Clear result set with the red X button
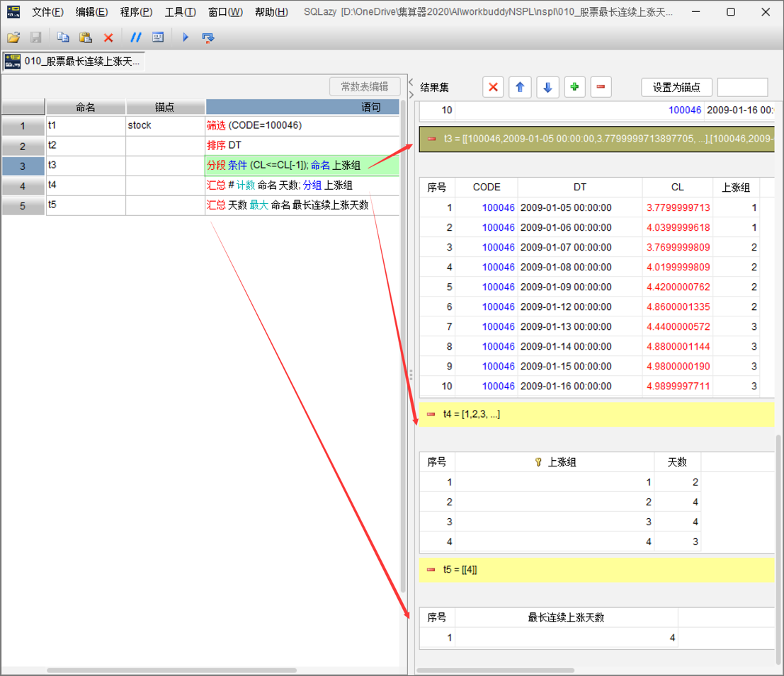The image size is (784, 676). click(x=493, y=88)
